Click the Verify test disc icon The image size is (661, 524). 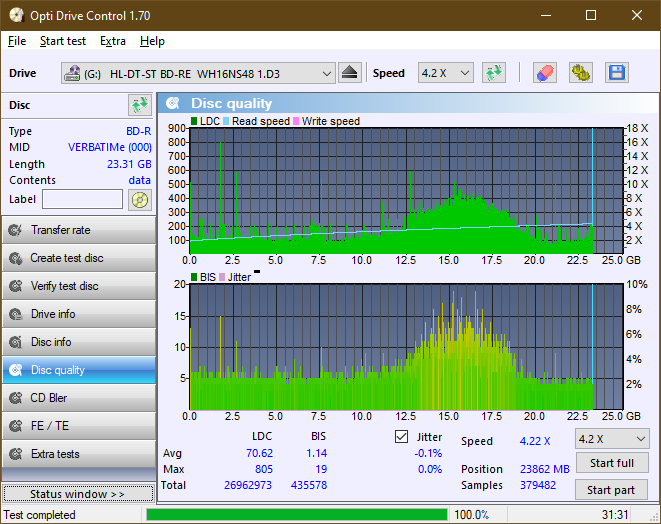point(16,286)
